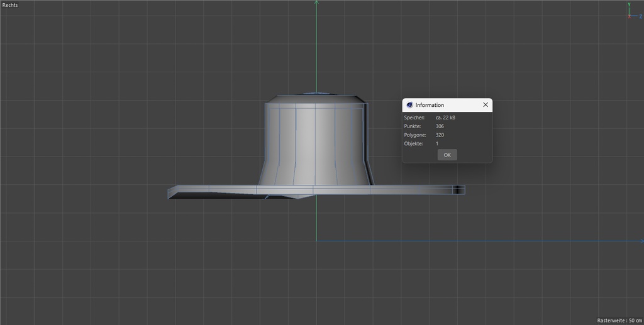This screenshot has width=644, height=325.
Task: Select the dark right end of base plate
Action: click(459, 190)
